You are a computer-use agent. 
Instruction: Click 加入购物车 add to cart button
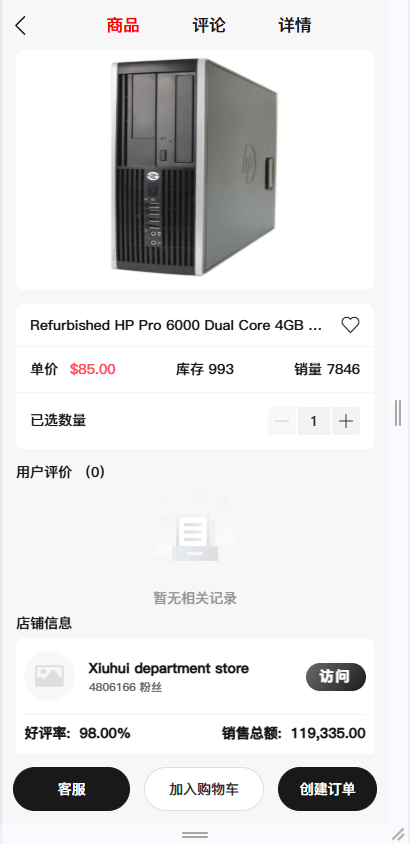coord(204,789)
